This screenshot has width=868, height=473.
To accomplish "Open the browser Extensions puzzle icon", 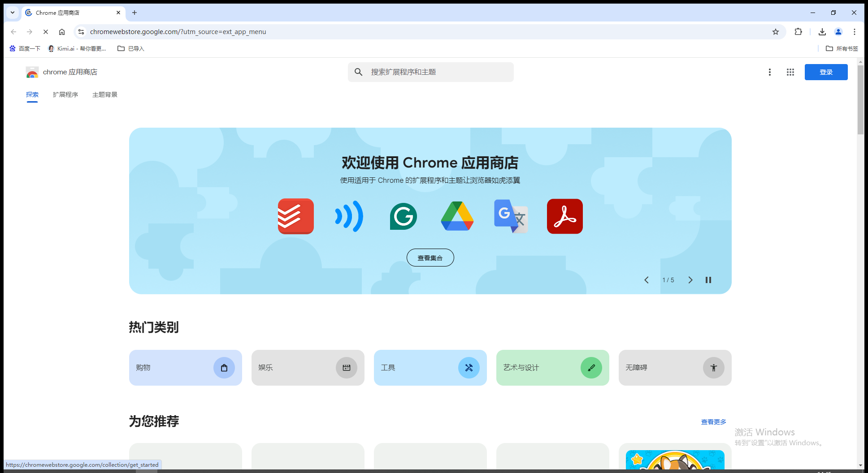I will (798, 32).
